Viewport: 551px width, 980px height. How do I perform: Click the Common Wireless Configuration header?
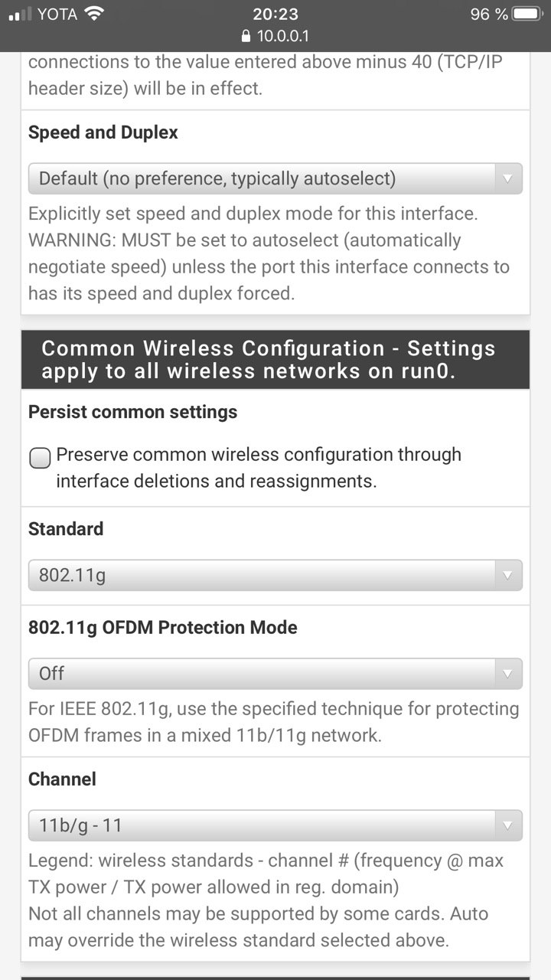(x=275, y=360)
